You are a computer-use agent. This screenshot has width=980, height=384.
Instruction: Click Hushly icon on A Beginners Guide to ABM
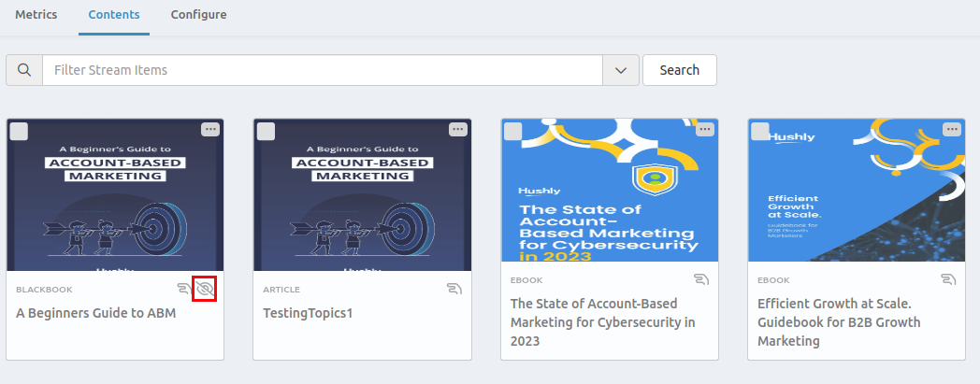[184, 289]
